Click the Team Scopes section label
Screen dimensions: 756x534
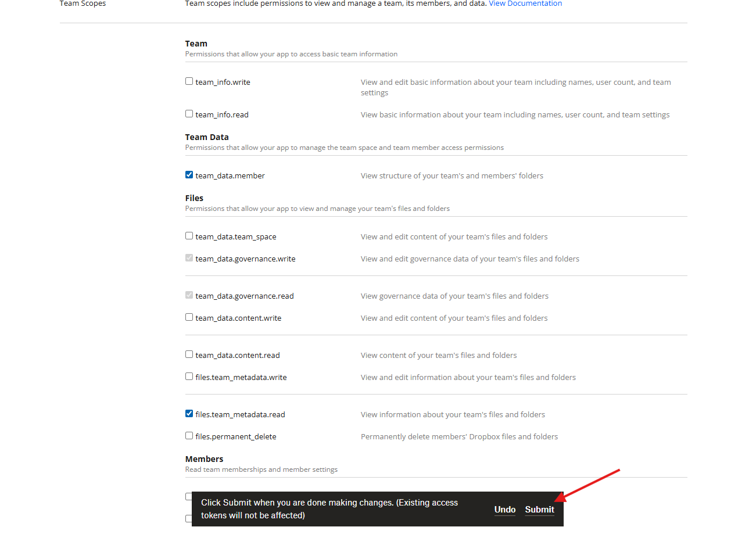click(83, 3)
